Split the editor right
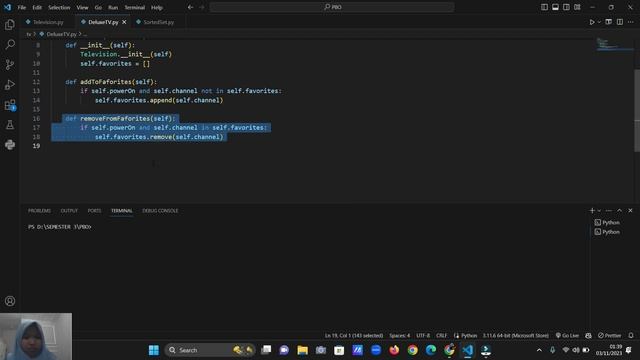The image size is (640, 360). (620, 22)
